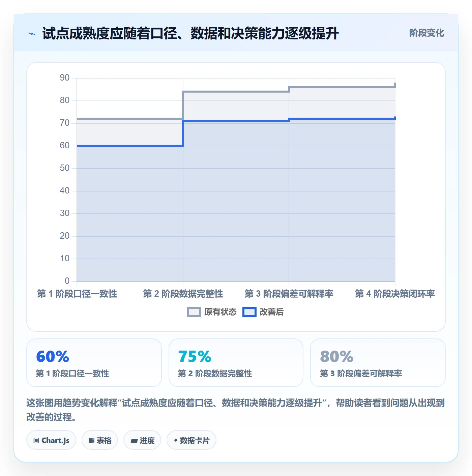Click the 原有状态 legend label
This screenshot has width=472, height=476.
[x=220, y=312]
